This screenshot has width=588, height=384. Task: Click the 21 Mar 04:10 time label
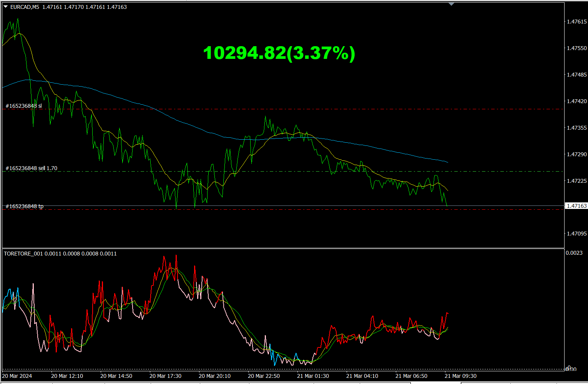(x=362, y=376)
